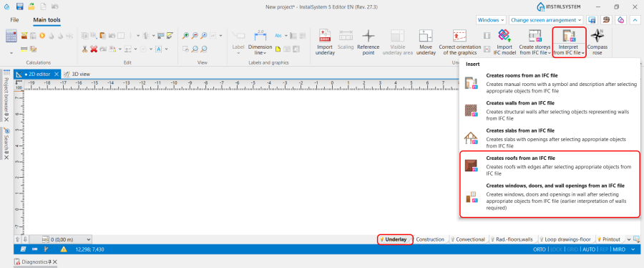Click the Import underlay button
644x268 pixels.
coord(324,42)
